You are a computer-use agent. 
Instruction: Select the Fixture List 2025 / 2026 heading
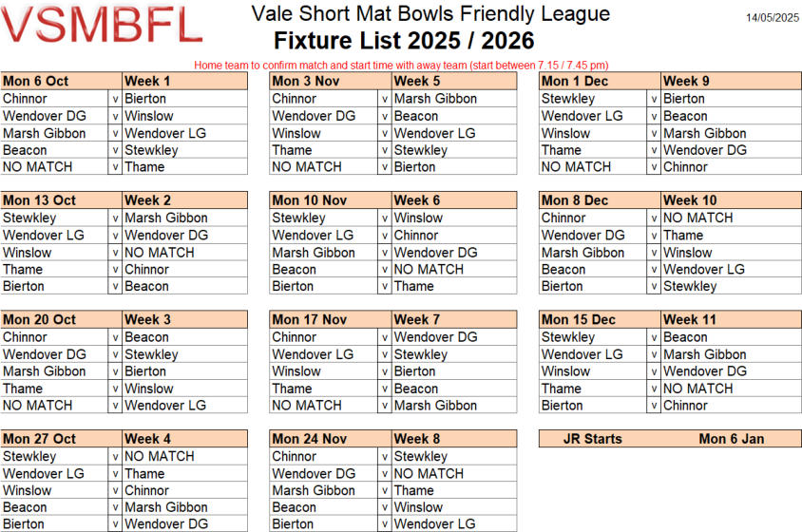tap(404, 41)
